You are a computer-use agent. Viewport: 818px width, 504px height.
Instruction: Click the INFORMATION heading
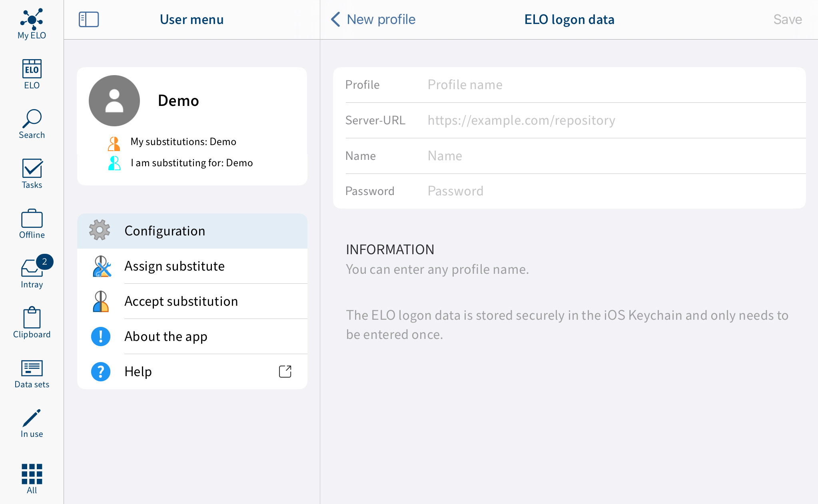pyautogui.click(x=390, y=249)
